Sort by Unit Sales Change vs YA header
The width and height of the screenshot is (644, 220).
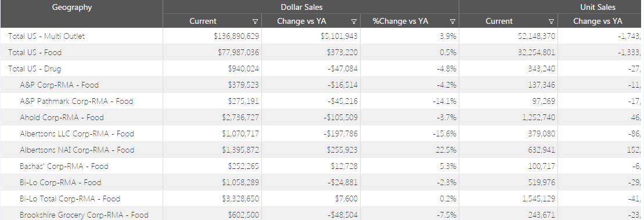[x=598, y=21]
